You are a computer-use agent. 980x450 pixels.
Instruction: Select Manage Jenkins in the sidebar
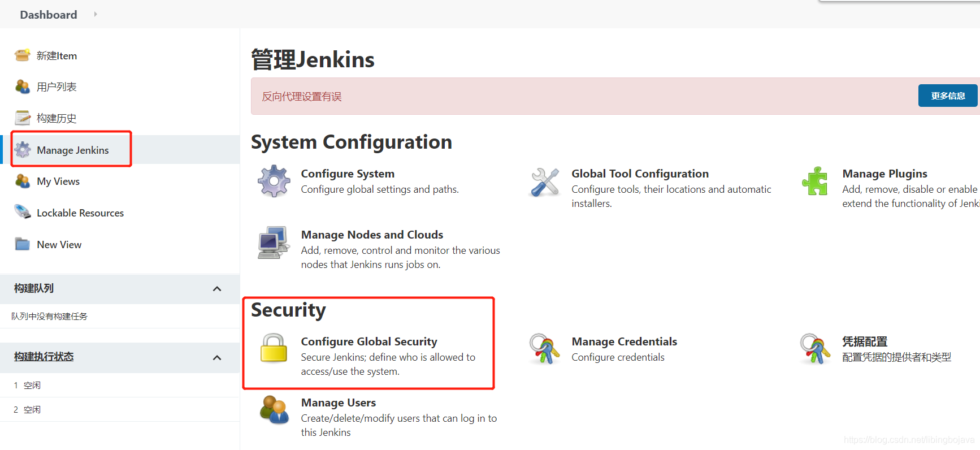[73, 150]
